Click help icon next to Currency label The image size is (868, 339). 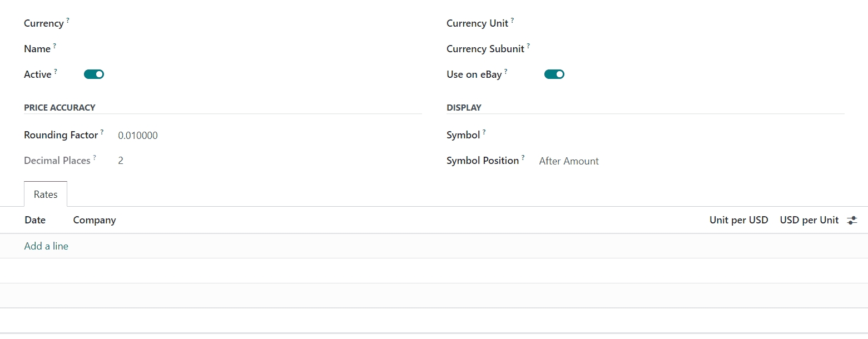tap(68, 21)
